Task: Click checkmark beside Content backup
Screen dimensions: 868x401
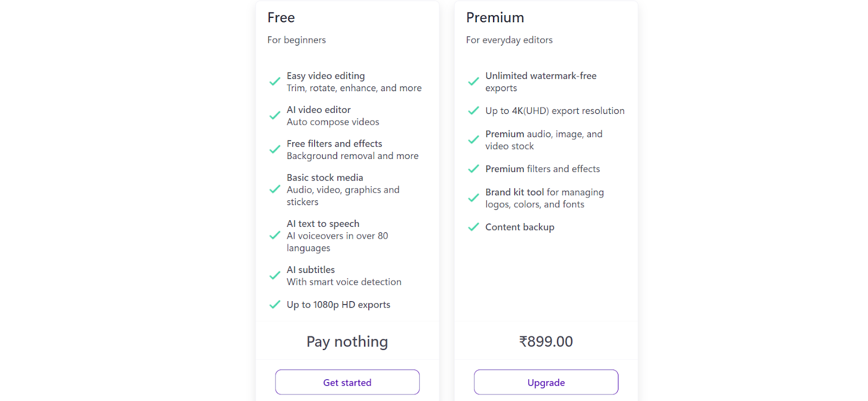Action: pyautogui.click(x=474, y=227)
